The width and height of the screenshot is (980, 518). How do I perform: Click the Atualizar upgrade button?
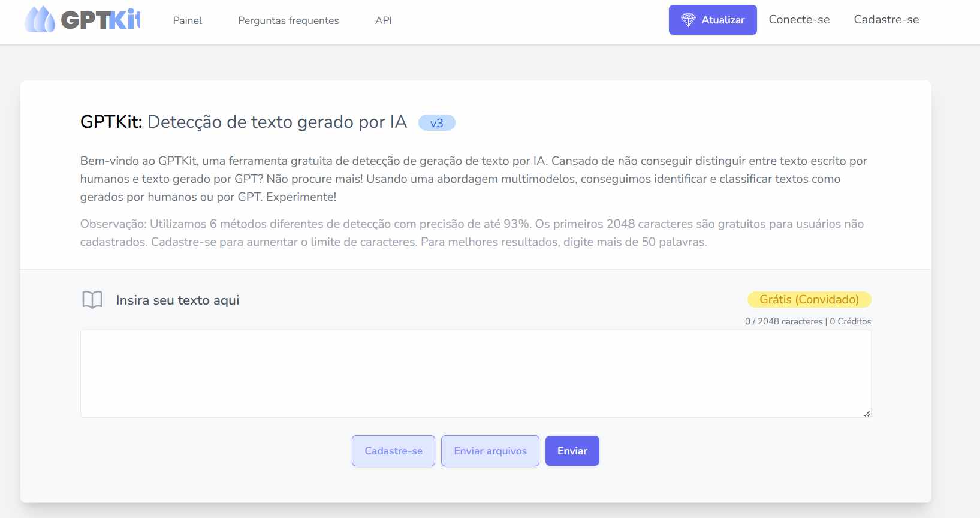coord(713,20)
